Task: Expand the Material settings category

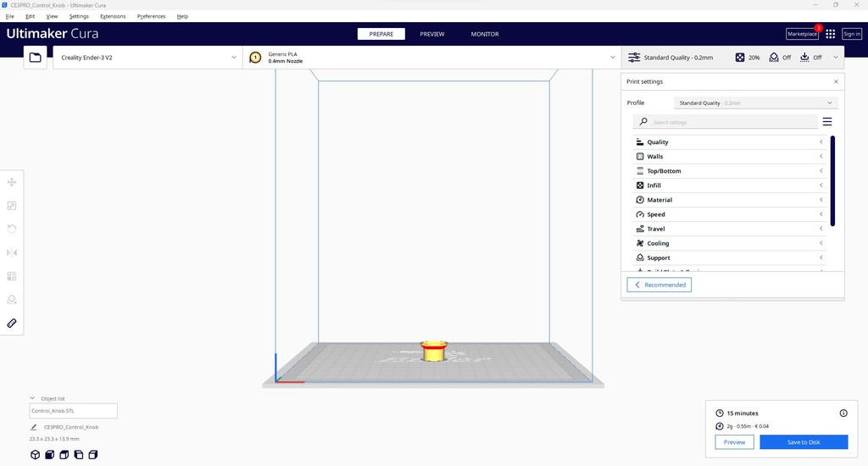Action: [730, 200]
